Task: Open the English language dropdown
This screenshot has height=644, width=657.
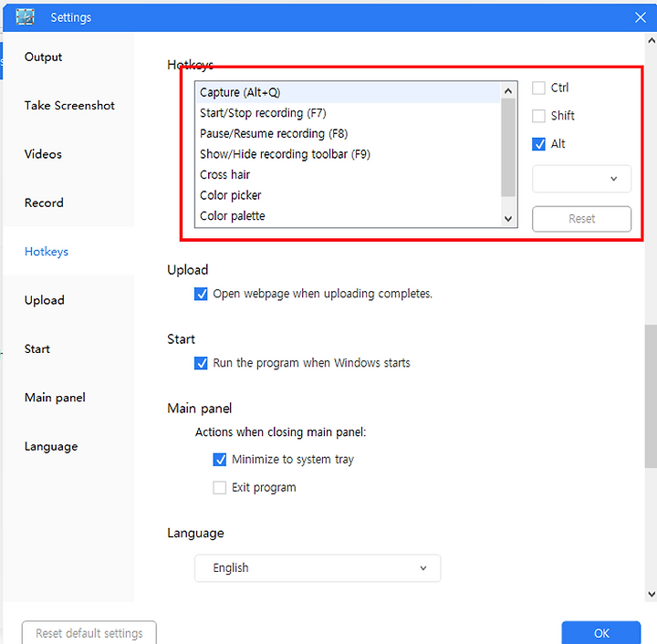Action: [x=318, y=568]
